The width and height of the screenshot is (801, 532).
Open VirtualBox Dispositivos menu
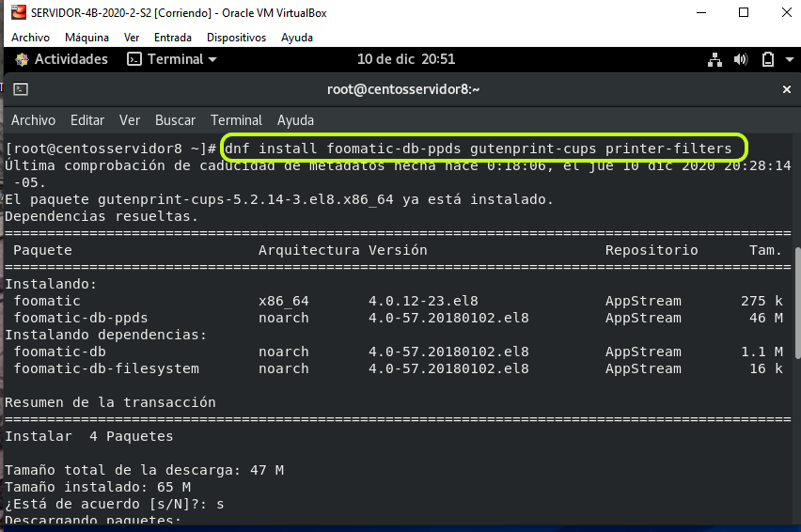click(x=236, y=38)
